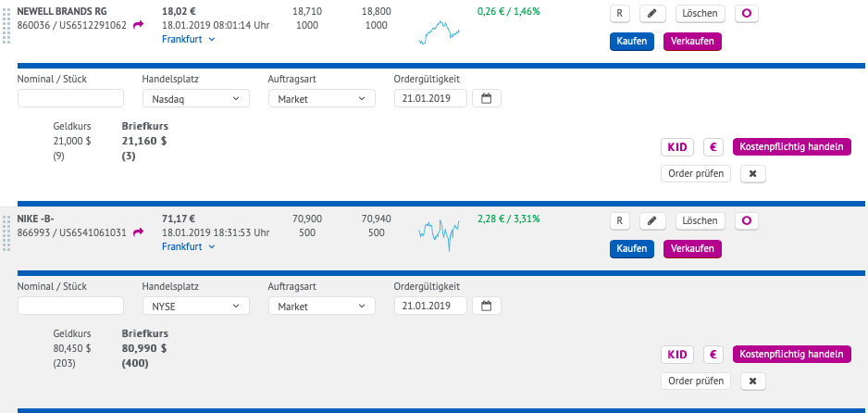Click the NIKE -B- stock name
Viewport: 868px width, 413px height.
(x=35, y=219)
